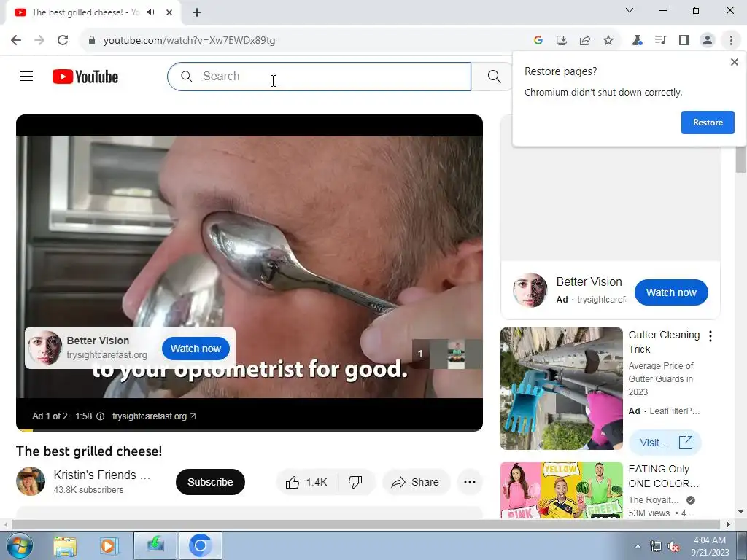Go back with browser back arrow
The height and width of the screenshot is (560, 747).
point(16,41)
